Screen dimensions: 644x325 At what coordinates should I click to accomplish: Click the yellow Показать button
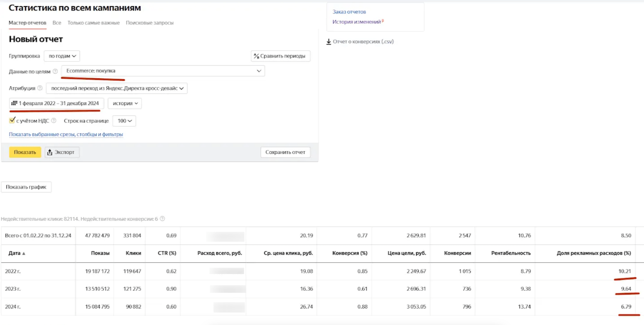[x=25, y=152]
